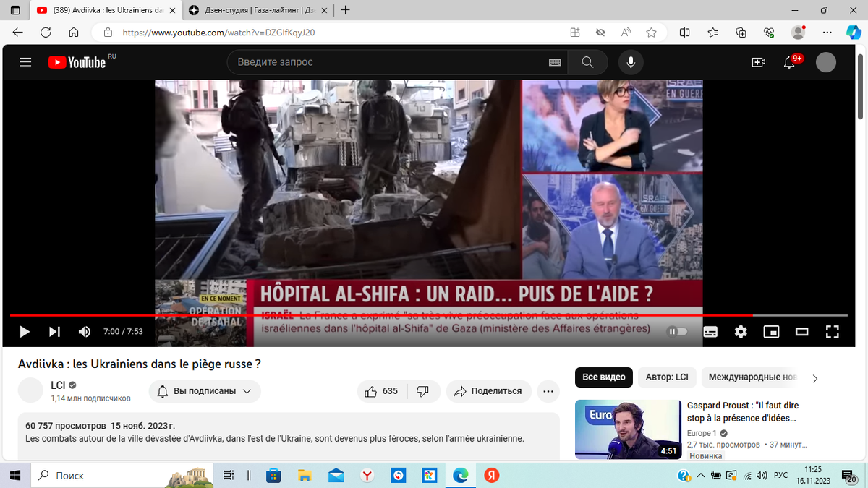Open the Edge profile icon
868x488 pixels.
tap(798, 33)
